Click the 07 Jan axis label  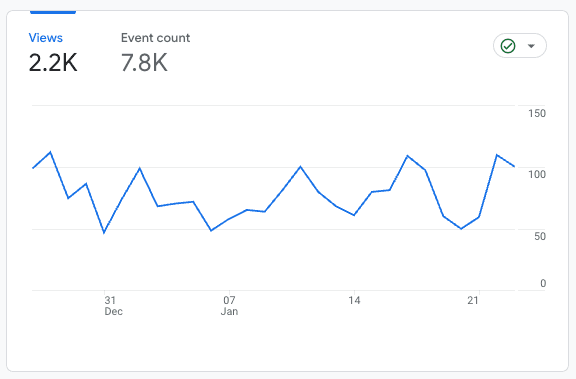(x=229, y=306)
